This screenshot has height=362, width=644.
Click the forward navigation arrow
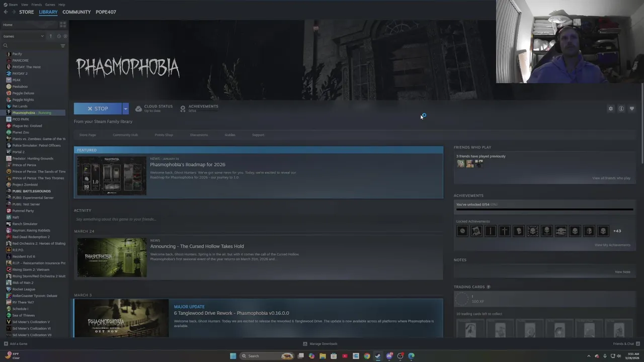click(13, 12)
